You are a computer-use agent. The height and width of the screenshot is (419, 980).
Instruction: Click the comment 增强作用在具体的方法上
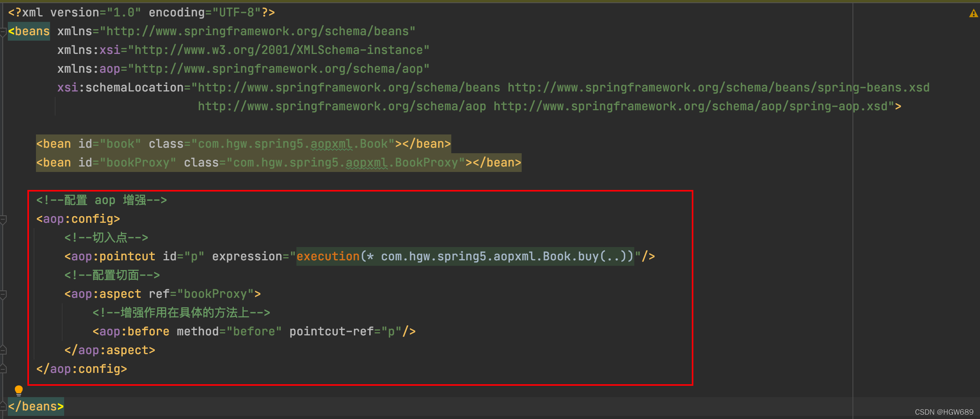point(181,313)
